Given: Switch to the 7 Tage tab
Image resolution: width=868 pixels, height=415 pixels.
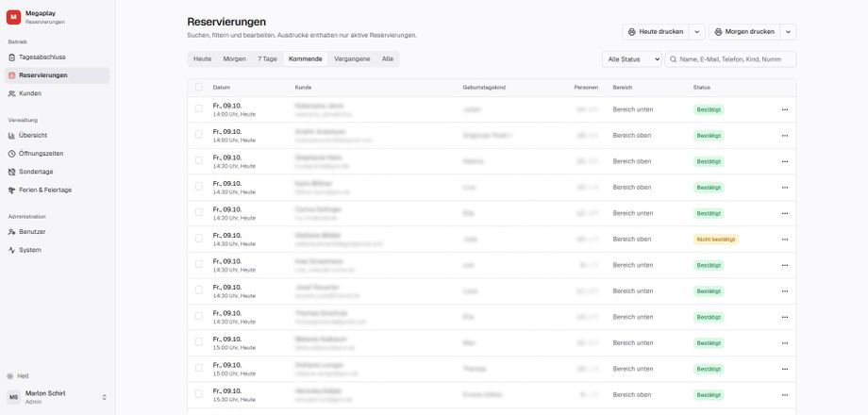Looking at the screenshot, I should click(x=267, y=58).
